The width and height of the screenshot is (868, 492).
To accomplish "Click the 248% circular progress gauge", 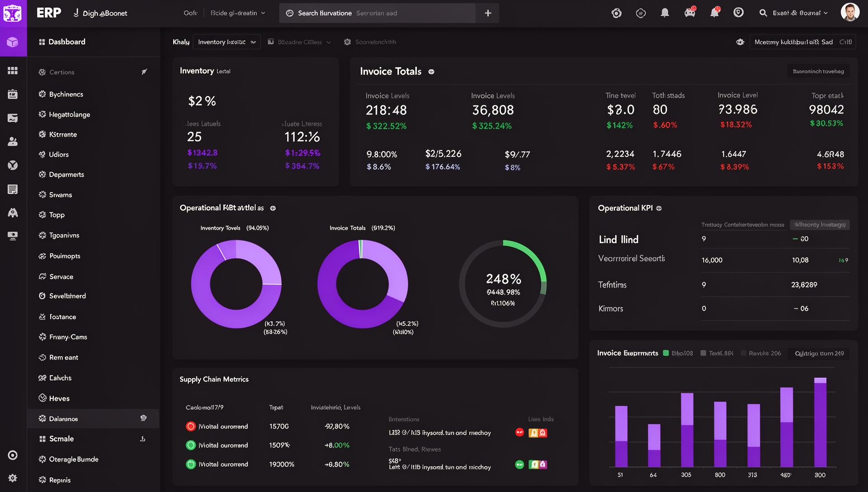I will pyautogui.click(x=503, y=284).
